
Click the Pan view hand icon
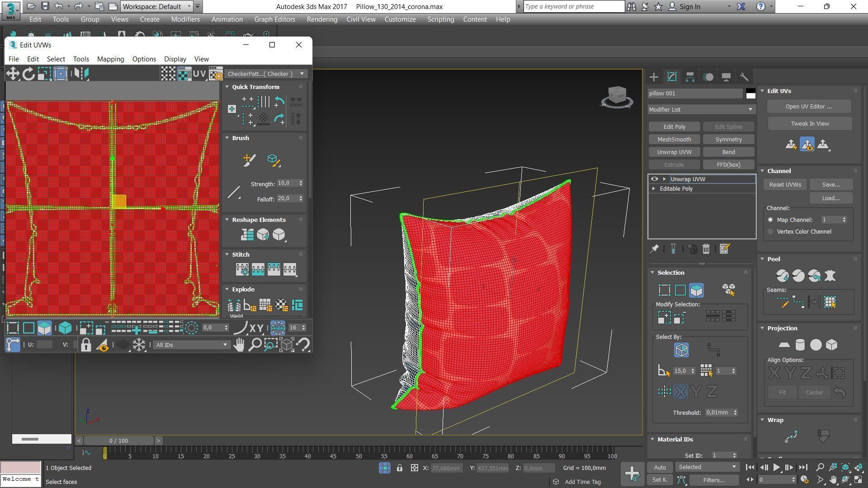(239, 345)
